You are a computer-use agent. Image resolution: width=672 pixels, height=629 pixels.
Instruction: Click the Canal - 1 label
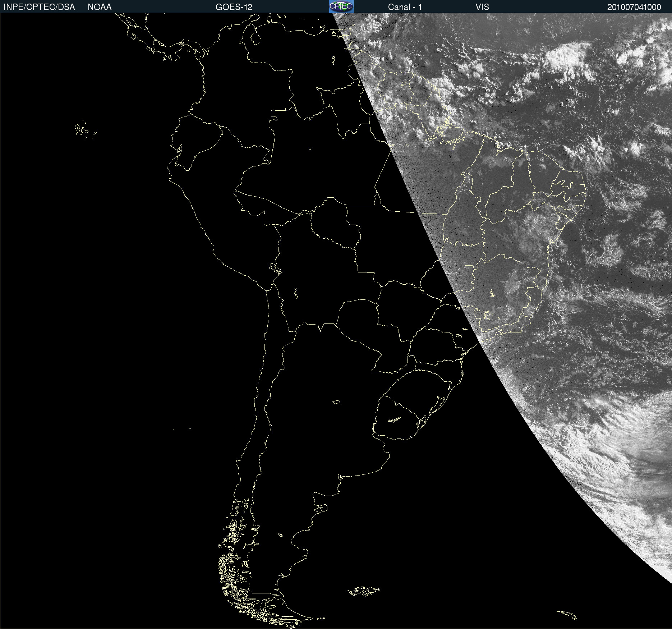click(x=405, y=7)
